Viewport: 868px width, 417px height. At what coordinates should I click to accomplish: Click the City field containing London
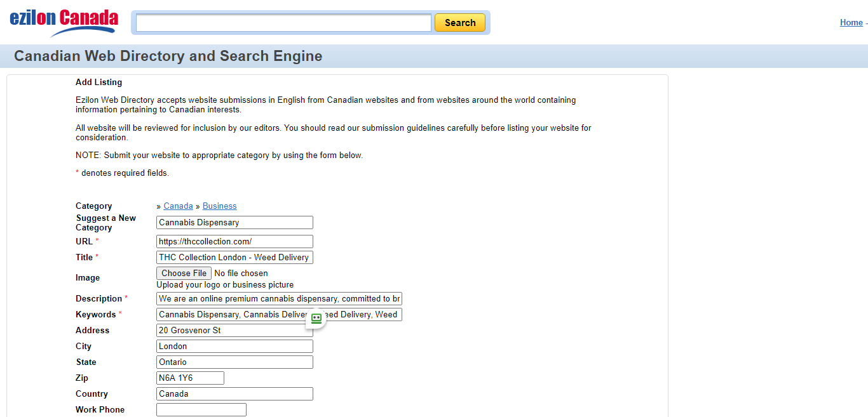click(x=235, y=347)
